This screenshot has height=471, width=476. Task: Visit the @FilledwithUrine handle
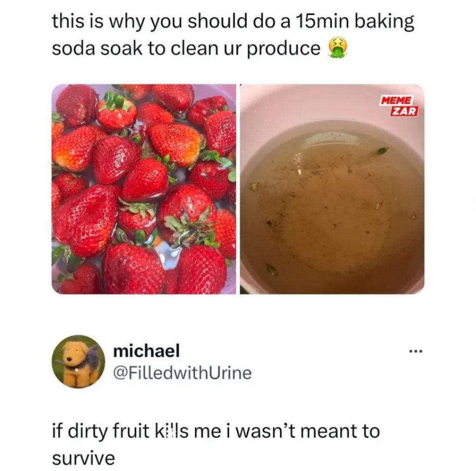[182, 372]
